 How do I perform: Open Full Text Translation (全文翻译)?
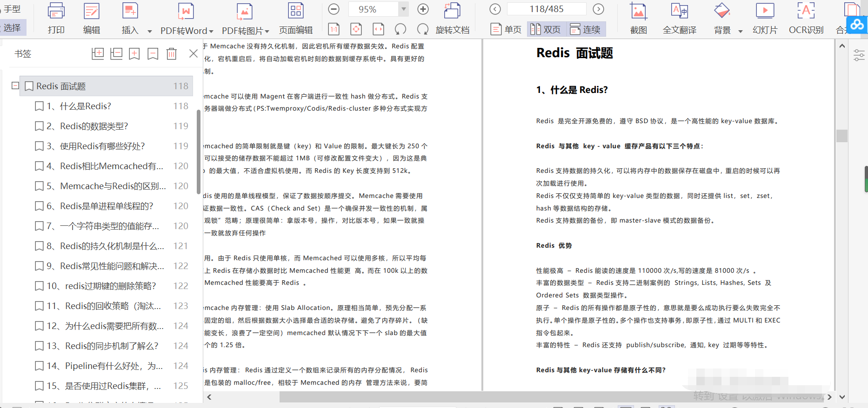[680, 19]
